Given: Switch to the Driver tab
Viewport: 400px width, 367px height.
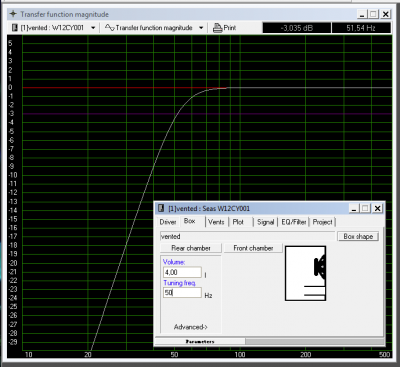Looking at the screenshot, I should click(x=168, y=222).
